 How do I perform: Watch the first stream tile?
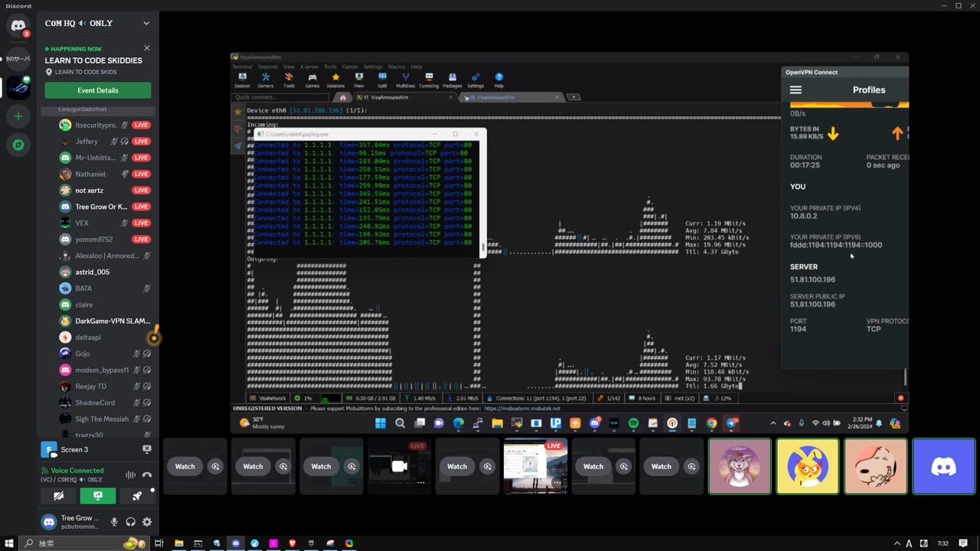tap(185, 466)
